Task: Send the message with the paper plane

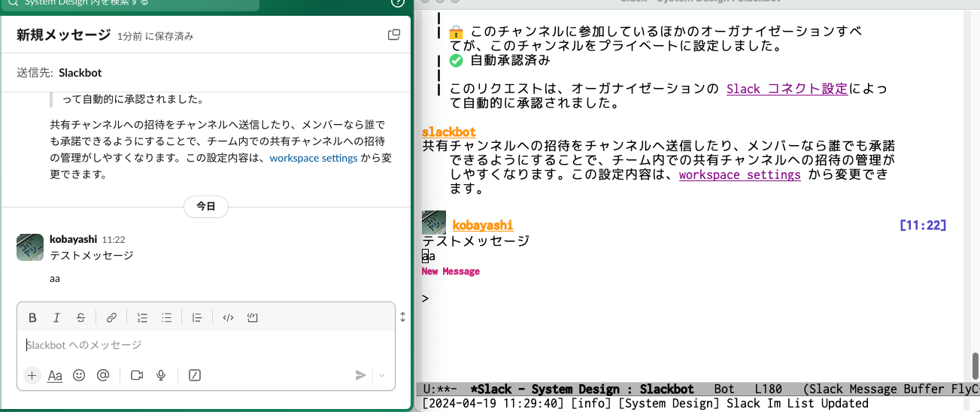Action: (361, 375)
